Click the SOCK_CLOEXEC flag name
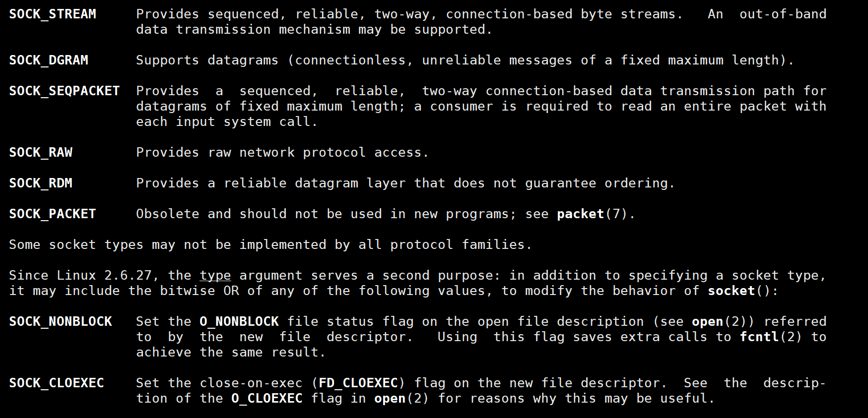 click(x=57, y=383)
